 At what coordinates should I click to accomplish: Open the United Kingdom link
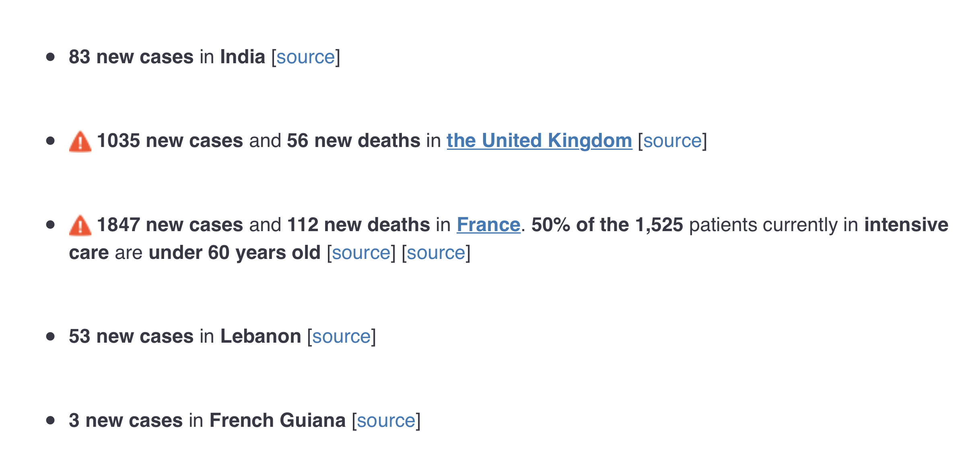[x=539, y=141]
